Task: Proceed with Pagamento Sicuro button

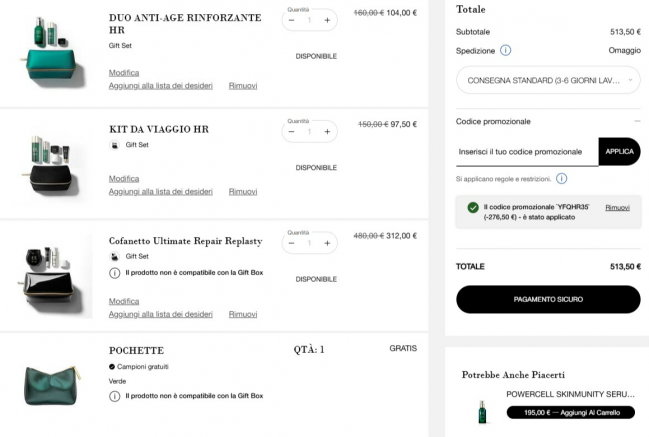Action: point(548,299)
